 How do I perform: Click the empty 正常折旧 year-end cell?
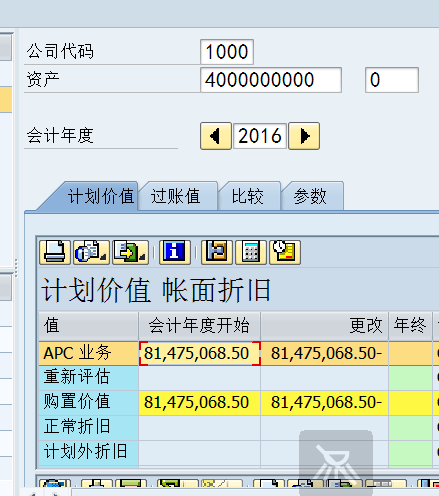[x=410, y=427]
